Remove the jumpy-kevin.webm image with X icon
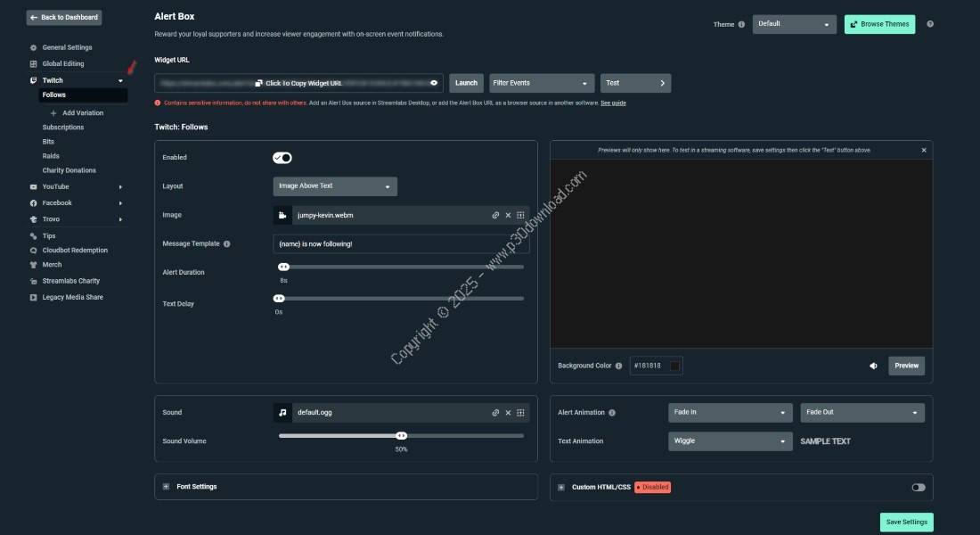Image resolution: width=980 pixels, height=535 pixels. [x=508, y=215]
